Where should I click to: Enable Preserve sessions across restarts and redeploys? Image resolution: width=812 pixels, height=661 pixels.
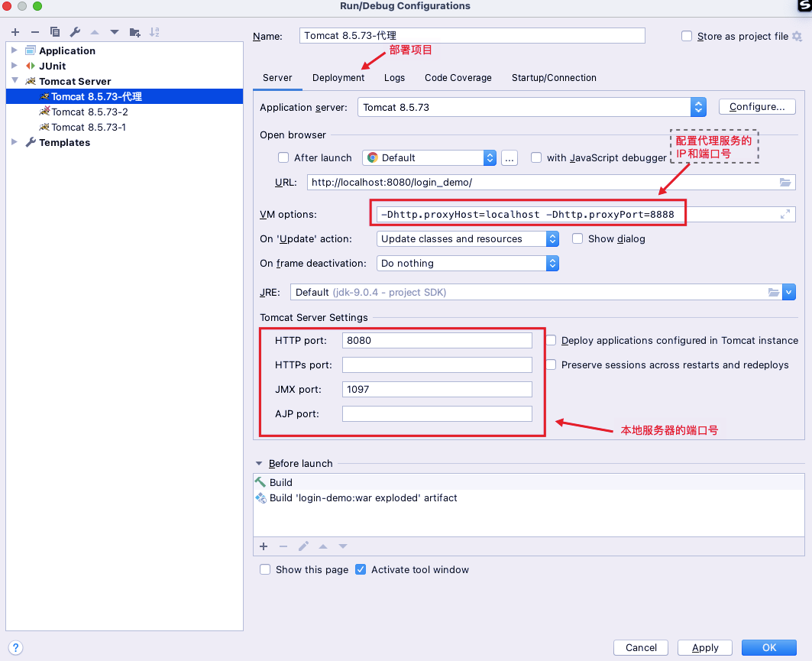[551, 365]
